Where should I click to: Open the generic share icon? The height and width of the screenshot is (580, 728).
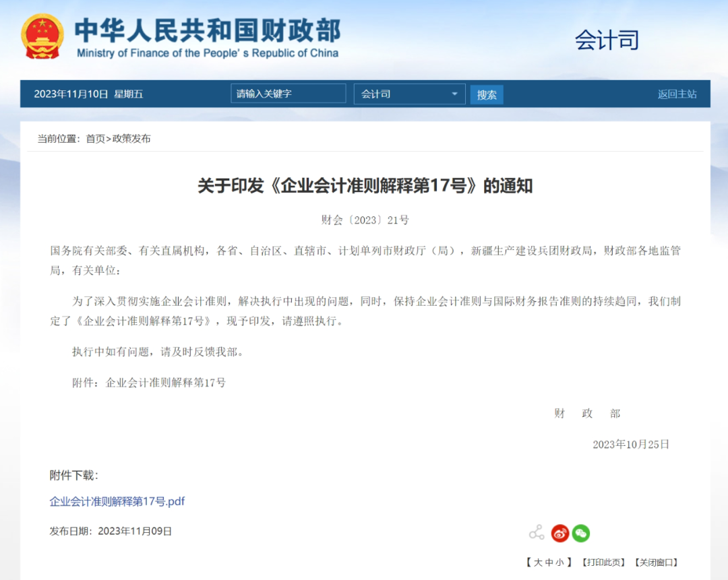pos(537,533)
